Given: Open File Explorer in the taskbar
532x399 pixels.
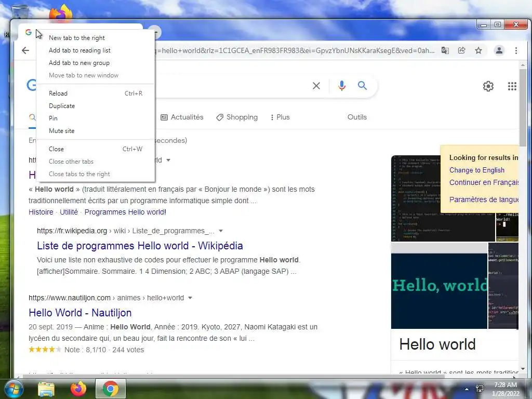Looking at the screenshot, I should click(x=46, y=389).
